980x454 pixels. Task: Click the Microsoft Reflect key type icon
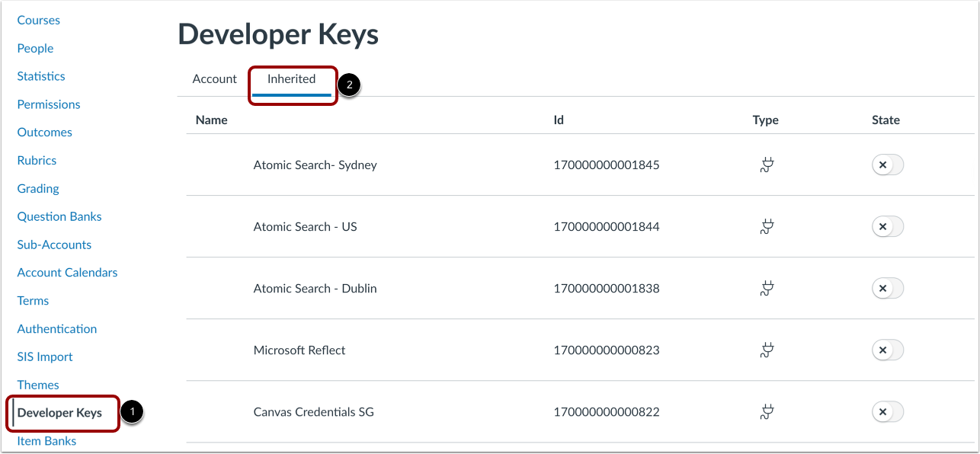click(x=766, y=350)
